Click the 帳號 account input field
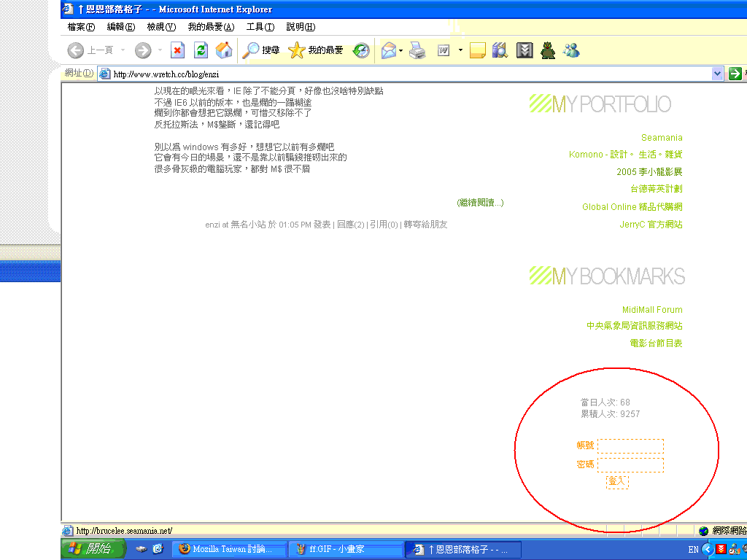The width and height of the screenshot is (747, 560). click(630, 446)
